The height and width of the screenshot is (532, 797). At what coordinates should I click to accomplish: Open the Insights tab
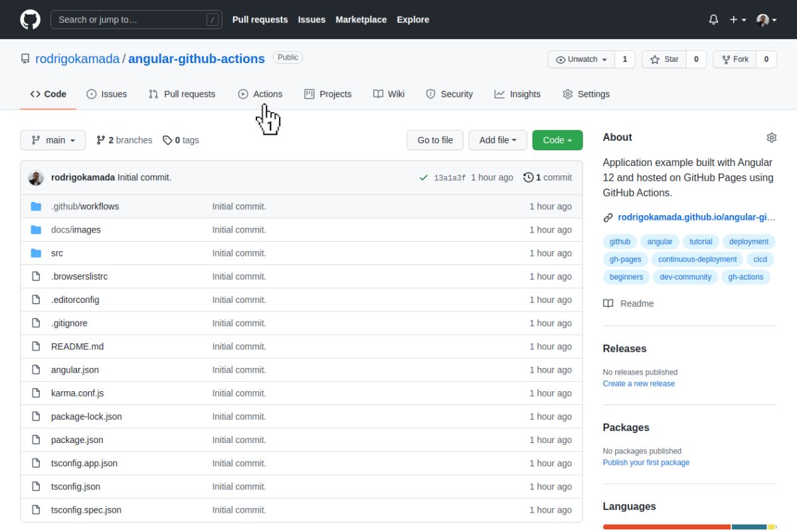pyautogui.click(x=517, y=94)
